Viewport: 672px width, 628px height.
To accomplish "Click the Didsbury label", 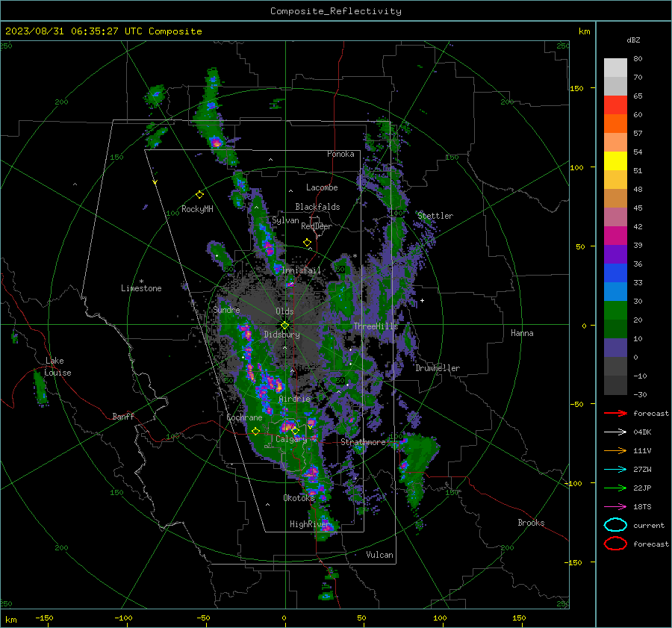I will click(281, 335).
